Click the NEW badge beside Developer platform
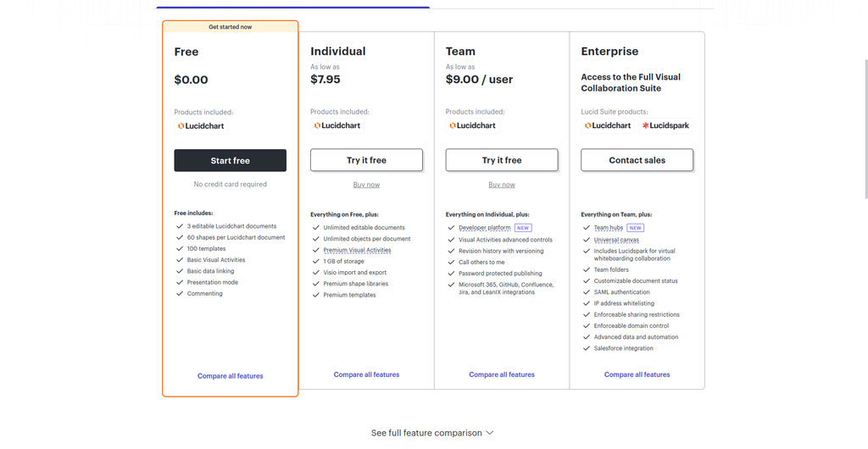This screenshot has width=868, height=449. click(x=523, y=228)
